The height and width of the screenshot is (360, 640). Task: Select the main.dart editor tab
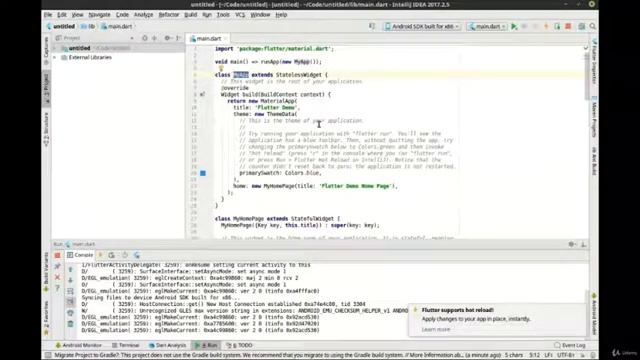(x=208, y=38)
